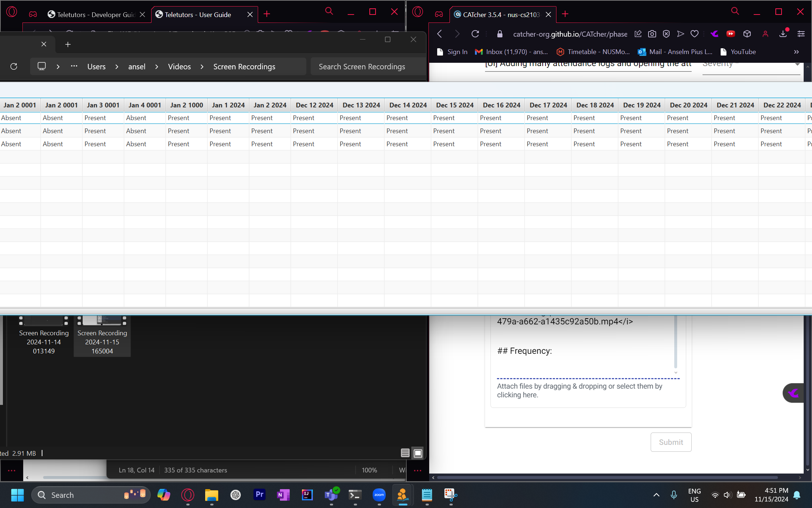Click the Videos breadcrumb in path bar
The image size is (812, 508).
point(179,67)
